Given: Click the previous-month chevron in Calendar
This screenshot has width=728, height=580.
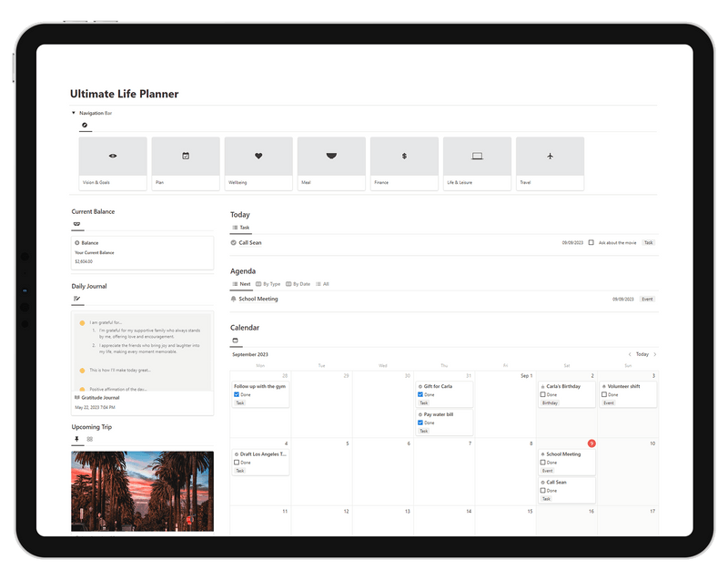Looking at the screenshot, I should [630, 354].
